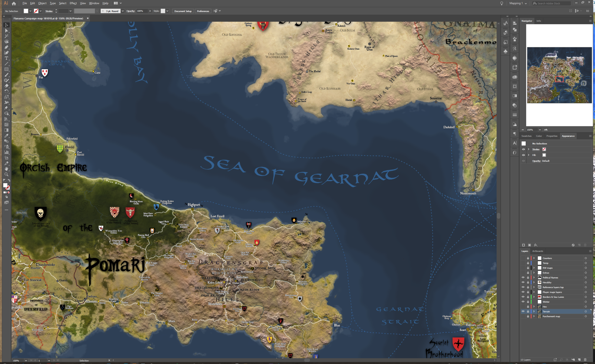Open the Preferences dialog
The width and height of the screenshot is (595, 364).
[203, 11]
